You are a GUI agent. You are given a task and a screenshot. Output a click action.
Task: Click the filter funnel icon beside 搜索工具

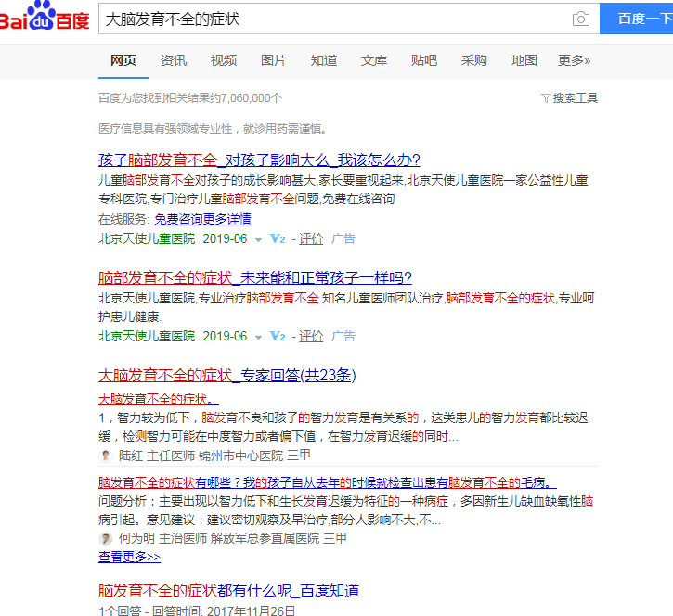coord(546,98)
